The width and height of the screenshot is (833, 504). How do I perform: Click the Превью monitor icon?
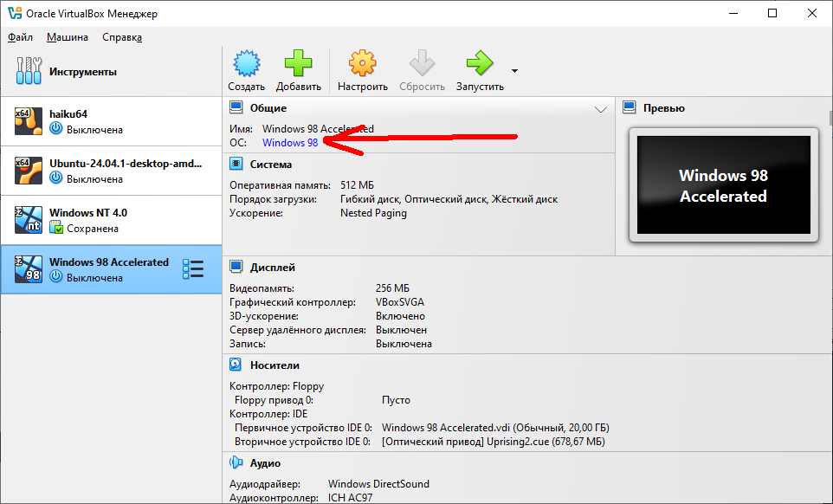[630, 107]
